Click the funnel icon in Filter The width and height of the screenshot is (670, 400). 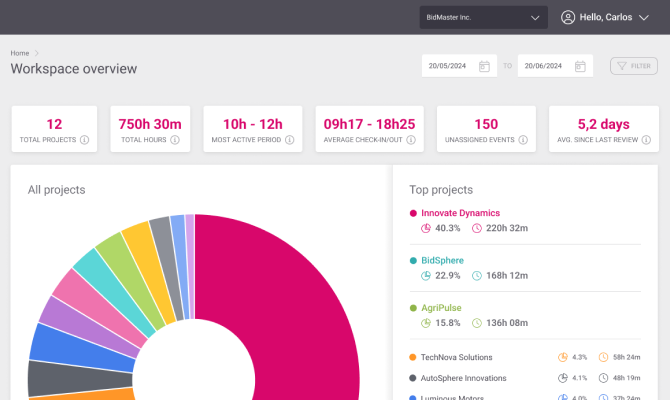pyautogui.click(x=622, y=66)
